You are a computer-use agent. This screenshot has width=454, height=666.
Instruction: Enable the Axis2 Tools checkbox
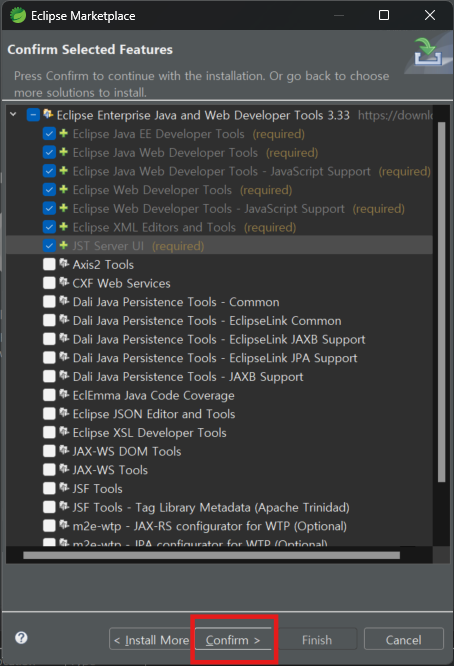[x=49, y=264]
